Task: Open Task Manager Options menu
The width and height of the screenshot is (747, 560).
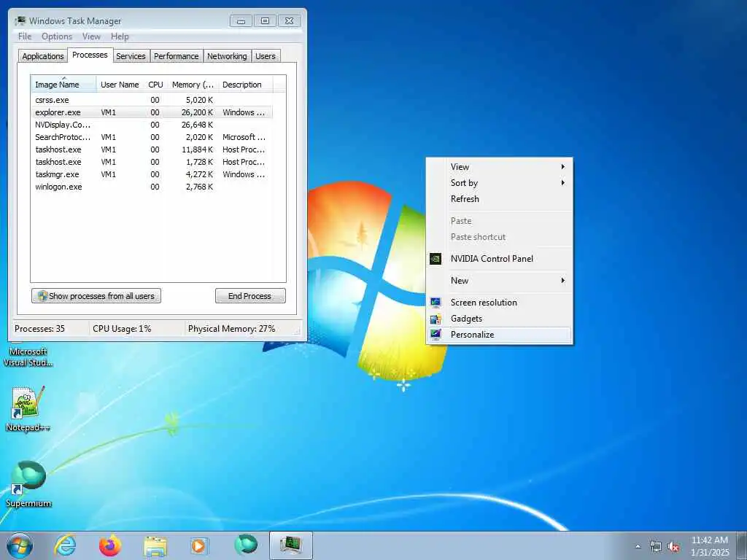Action: point(57,36)
